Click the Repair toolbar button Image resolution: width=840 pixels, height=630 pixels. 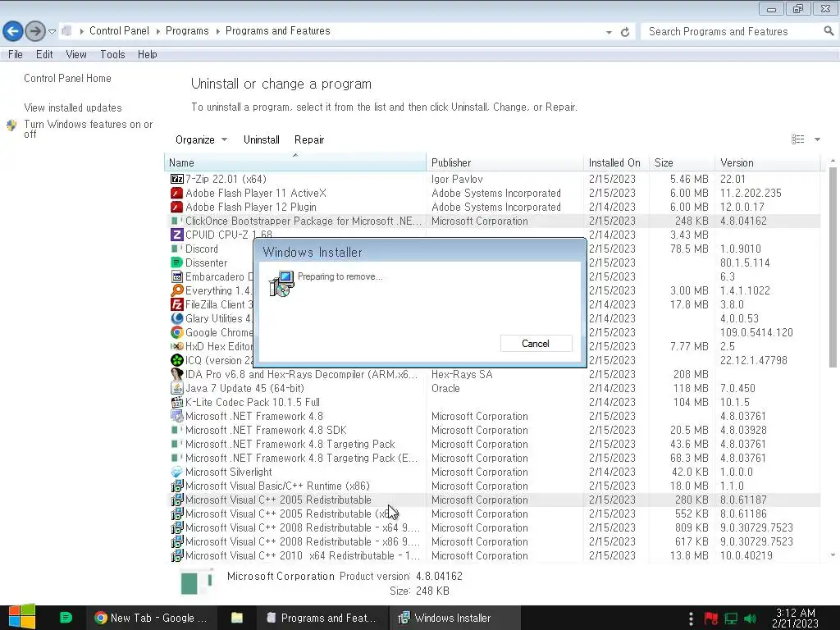click(x=309, y=139)
